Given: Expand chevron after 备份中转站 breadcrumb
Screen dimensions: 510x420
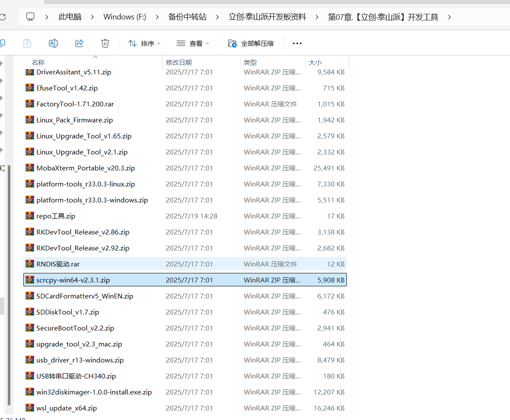Looking at the screenshot, I should coord(217,17).
